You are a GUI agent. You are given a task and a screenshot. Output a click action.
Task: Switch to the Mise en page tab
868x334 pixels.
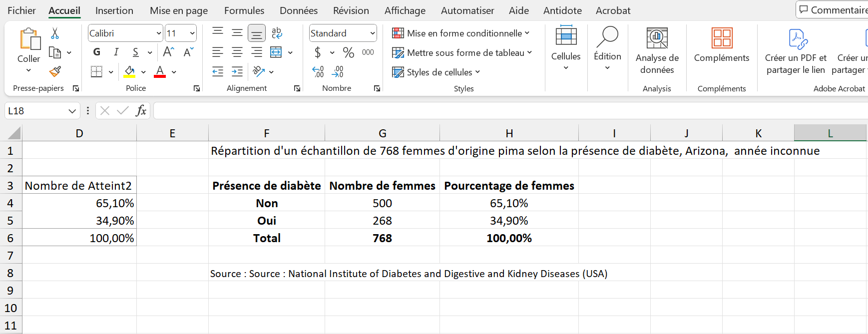point(179,10)
